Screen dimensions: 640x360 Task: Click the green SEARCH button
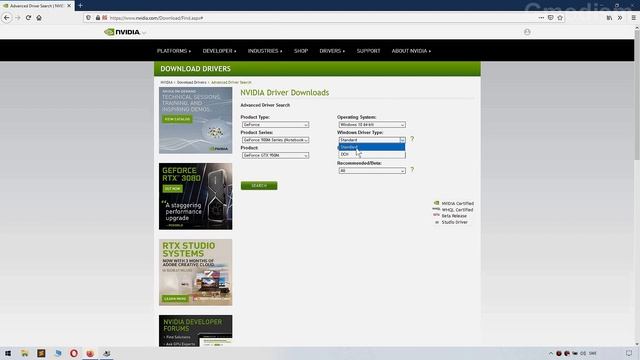coord(259,186)
